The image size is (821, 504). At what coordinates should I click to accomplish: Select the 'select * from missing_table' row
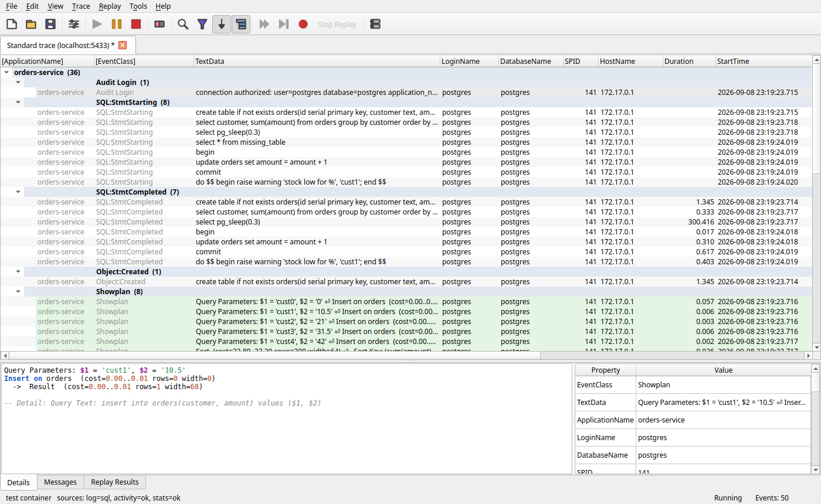406,142
